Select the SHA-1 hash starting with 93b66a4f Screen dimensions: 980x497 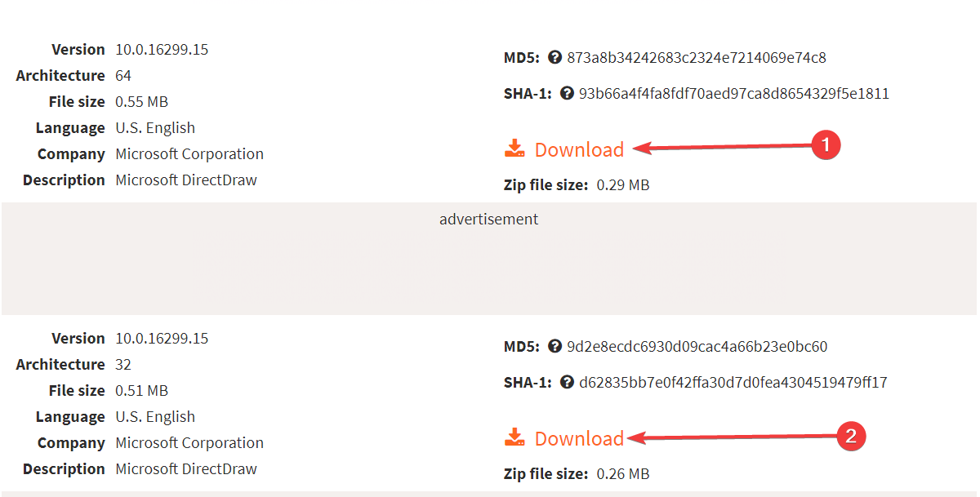(734, 94)
